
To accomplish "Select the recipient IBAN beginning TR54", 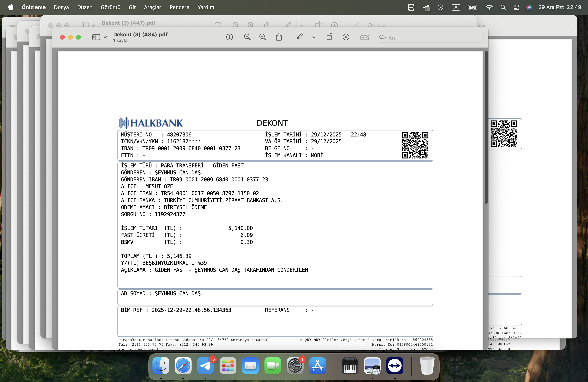I will [210, 193].
